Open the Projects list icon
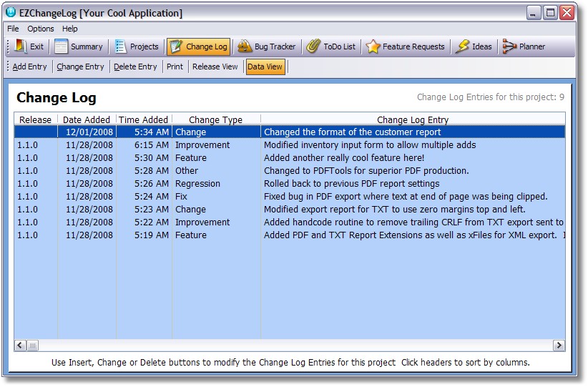The width and height of the screenshot is (588, 387). (120, 46)
